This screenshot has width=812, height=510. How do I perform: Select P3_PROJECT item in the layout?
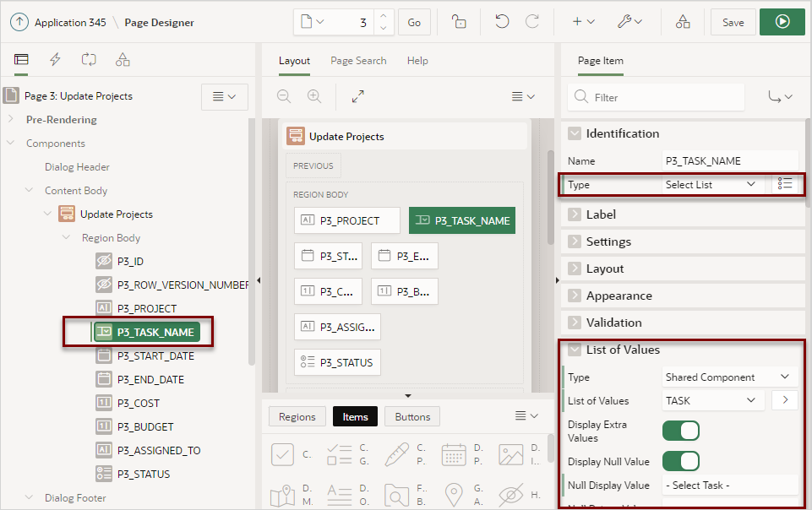coord(347,220)
